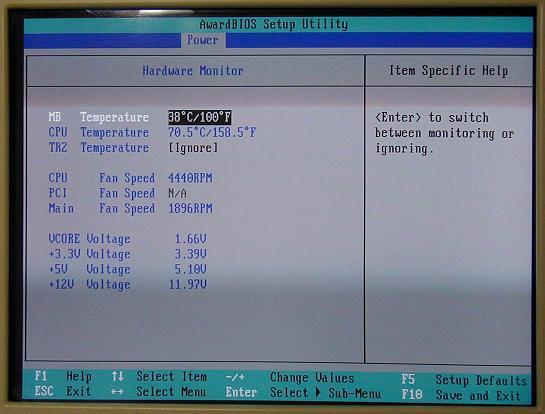The width and height of the screenshot is (545, 414).
Task: Click the +3.3V Voltage label
Action: (89, 254)
